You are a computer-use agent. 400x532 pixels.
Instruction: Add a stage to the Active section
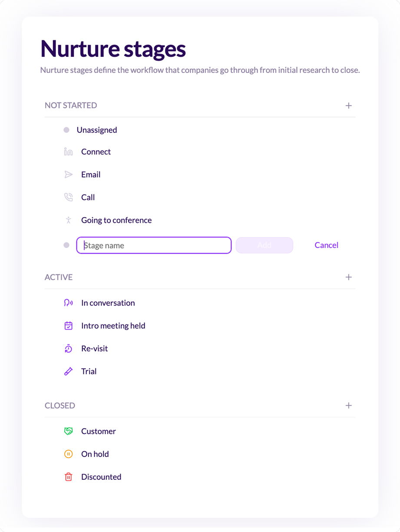348,277
